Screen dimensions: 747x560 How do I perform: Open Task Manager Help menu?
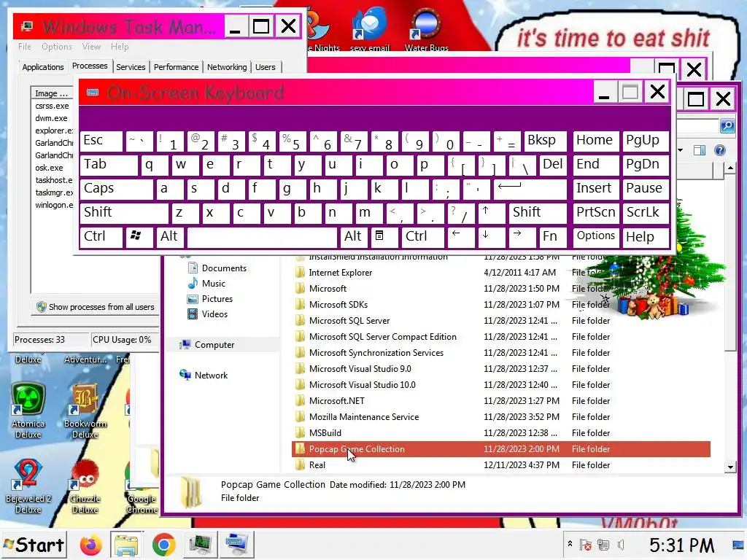120,47
